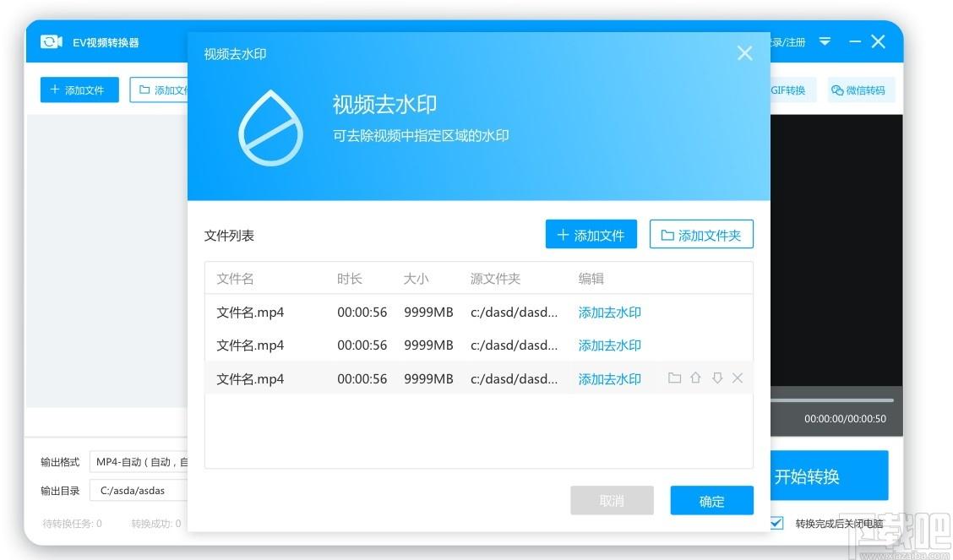The height and width of the screenshot is (560, 953).
Task: Click the video preview progress slider
Action: (x=832, y=400)
